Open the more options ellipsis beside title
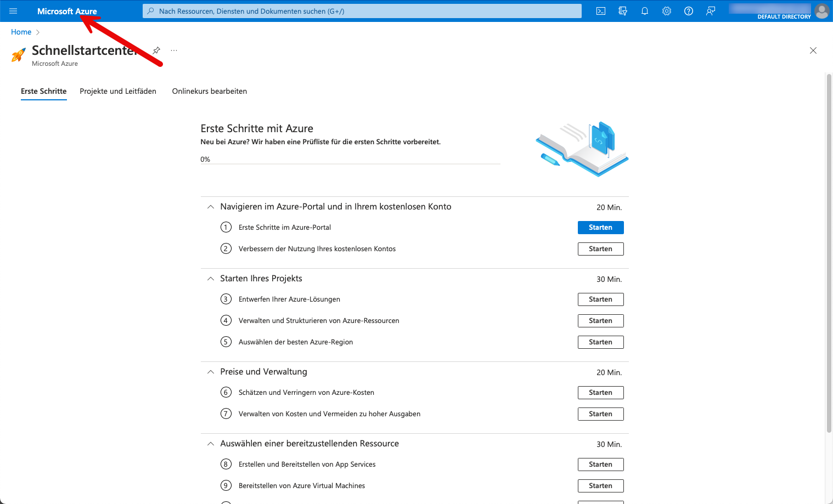This screenshot has height=504, width=833. pos(174,50)
